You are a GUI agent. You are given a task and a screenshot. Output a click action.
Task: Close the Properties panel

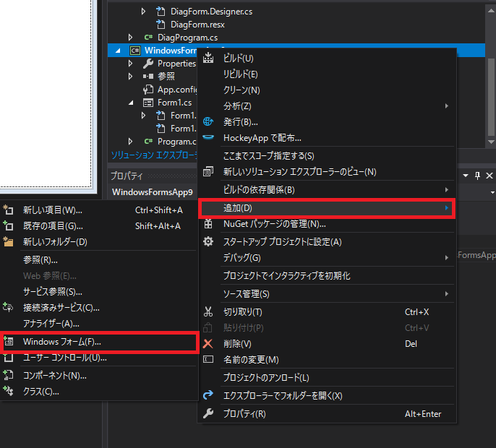pos(489,176)
